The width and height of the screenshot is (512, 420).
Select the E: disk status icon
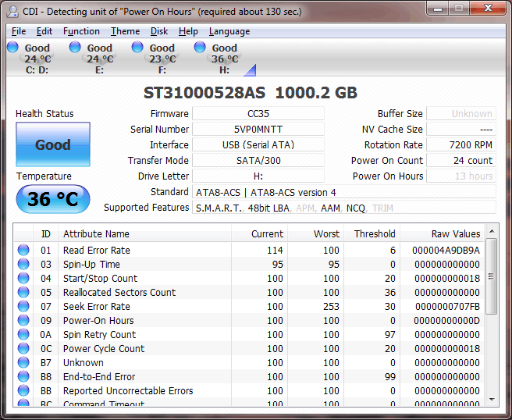tap(93, 58)
